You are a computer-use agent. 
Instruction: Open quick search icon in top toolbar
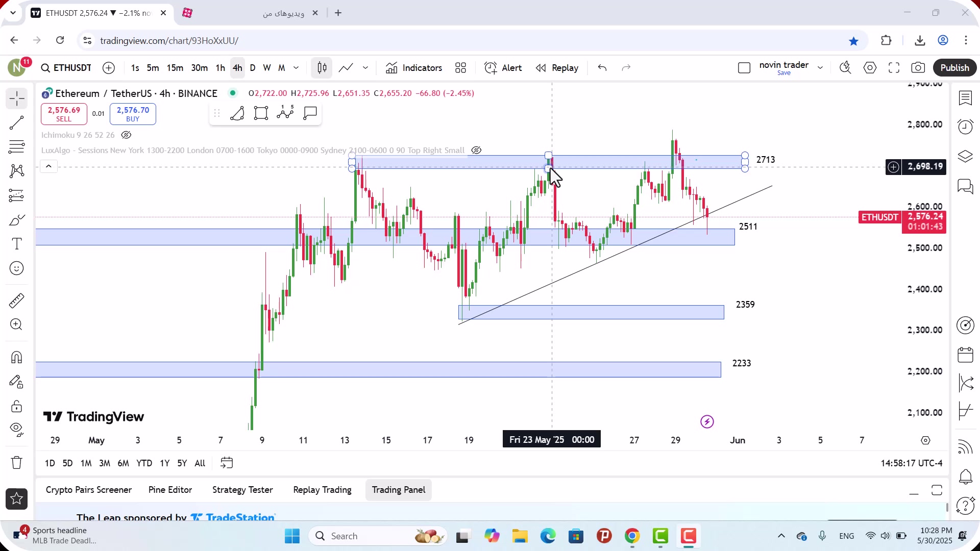tap(846, 68)
